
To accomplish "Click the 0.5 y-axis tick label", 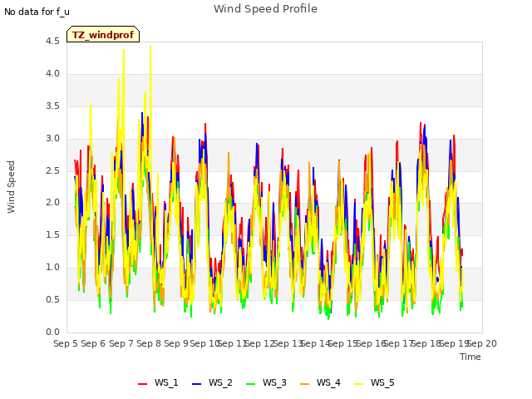I will point(52,299).
